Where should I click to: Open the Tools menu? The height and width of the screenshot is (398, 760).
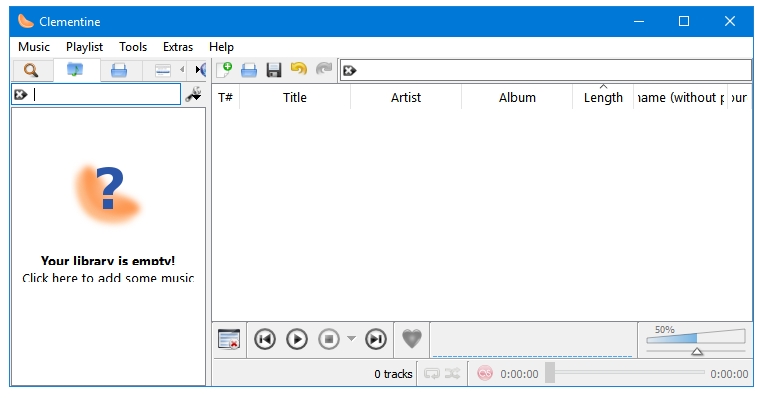[x=133, y=47]
